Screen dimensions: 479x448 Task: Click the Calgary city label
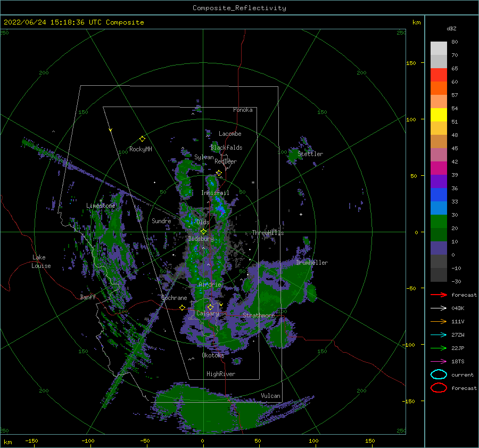coord(208,313)
